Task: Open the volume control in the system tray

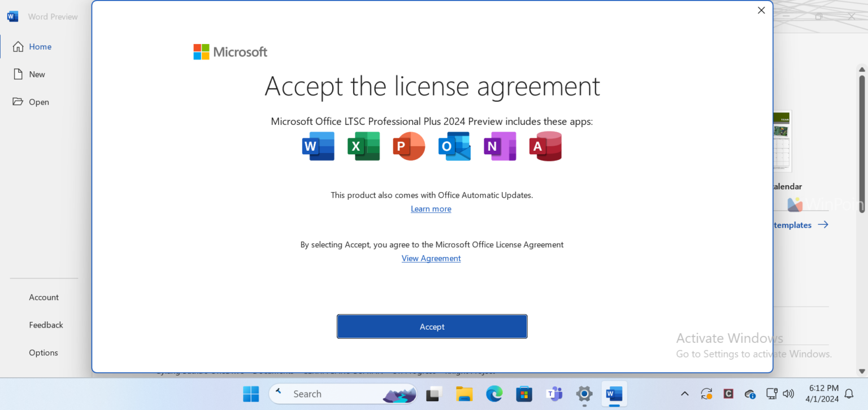Action: 788,394
